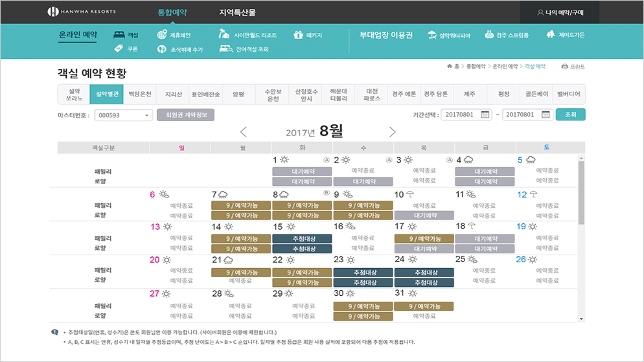Click the 객실 bed icon
Image resolution: width=644 pixels, height=362 pixels.
coord(118,35)
